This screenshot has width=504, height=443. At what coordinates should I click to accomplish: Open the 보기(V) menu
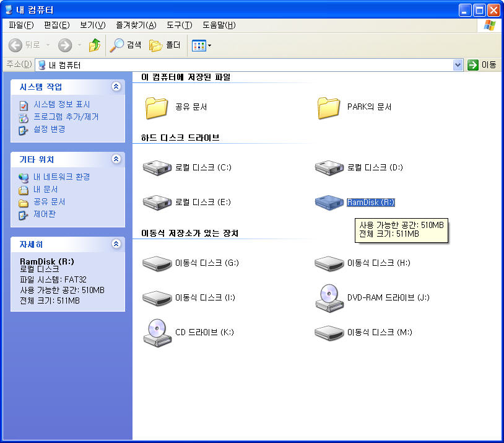tap(93, 25)
